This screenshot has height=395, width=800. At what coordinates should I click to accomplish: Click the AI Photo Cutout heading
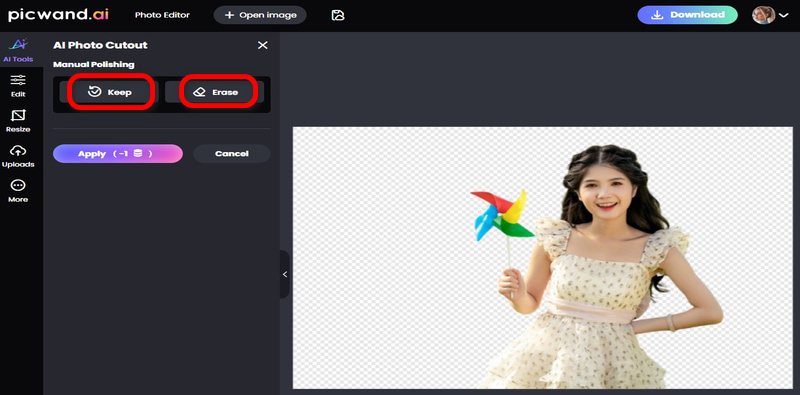pyautogui.click(x=101, y=45)
